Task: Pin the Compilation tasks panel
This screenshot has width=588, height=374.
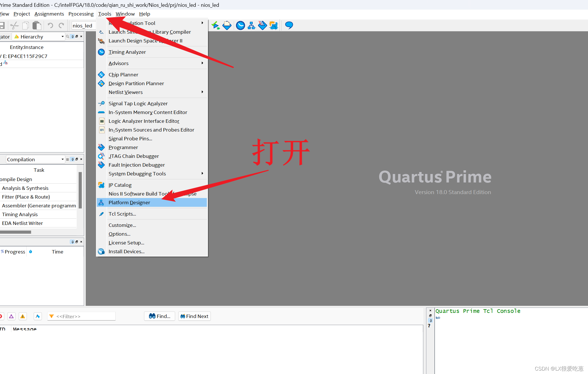Action: 72,159
